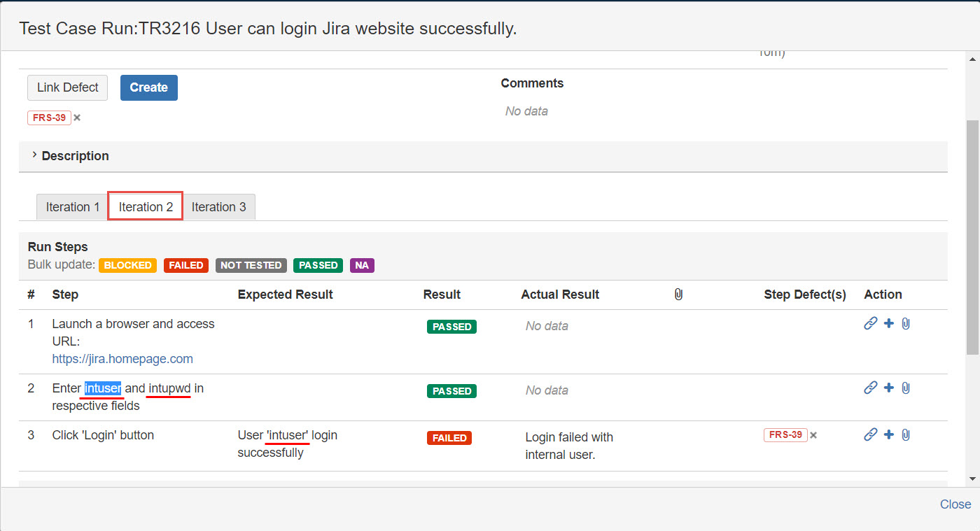
Task: Remove FRS-39 defect from step 3
Action: pyautogui.click(x=813, y=435)
